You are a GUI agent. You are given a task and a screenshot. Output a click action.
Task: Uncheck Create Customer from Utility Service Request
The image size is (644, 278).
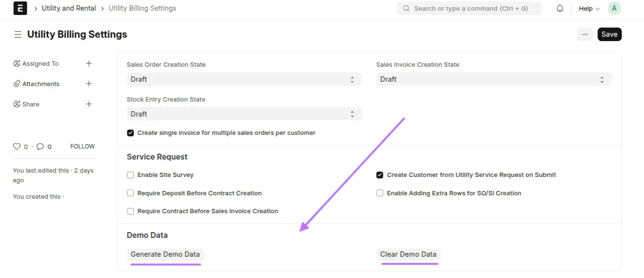tap(380, 175)
